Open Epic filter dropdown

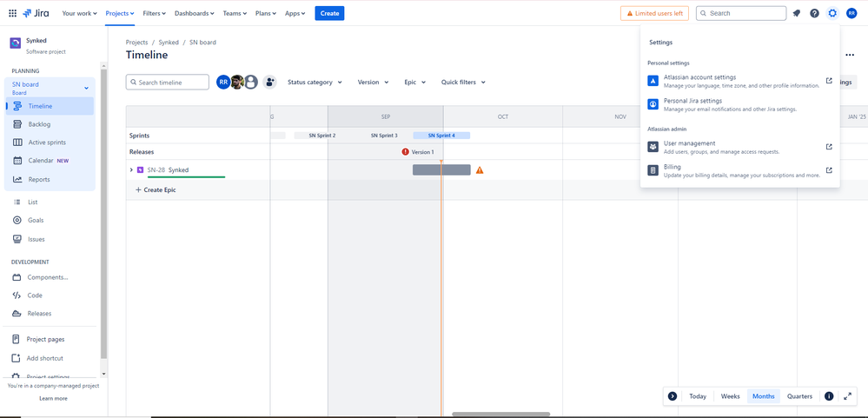(414, 82)
